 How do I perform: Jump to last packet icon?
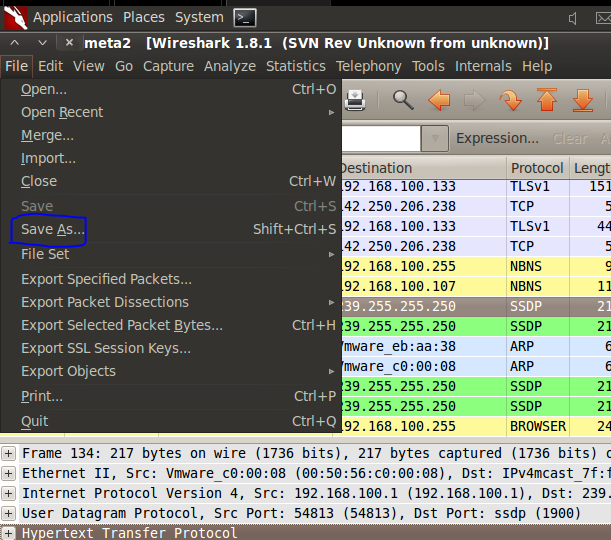point(583,100)
